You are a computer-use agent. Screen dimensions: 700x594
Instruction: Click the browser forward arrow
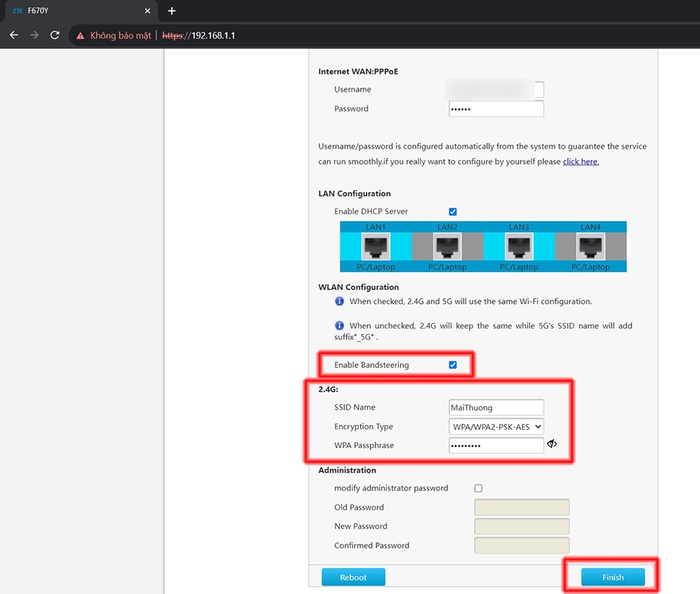[x=34, y=35]
